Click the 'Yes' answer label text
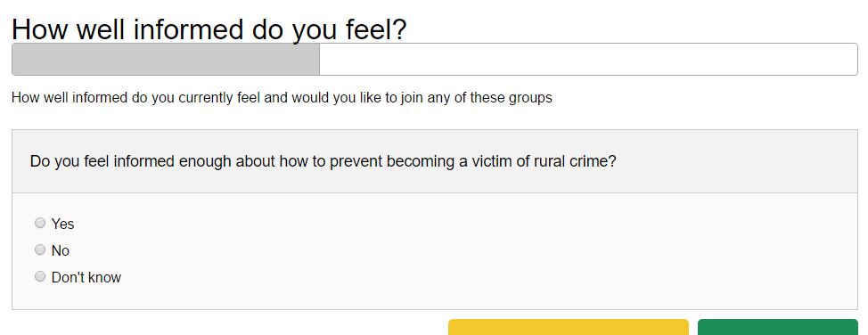Image resolution: width=868 pixels, height=335 pixels. click(x=62, y=224)
